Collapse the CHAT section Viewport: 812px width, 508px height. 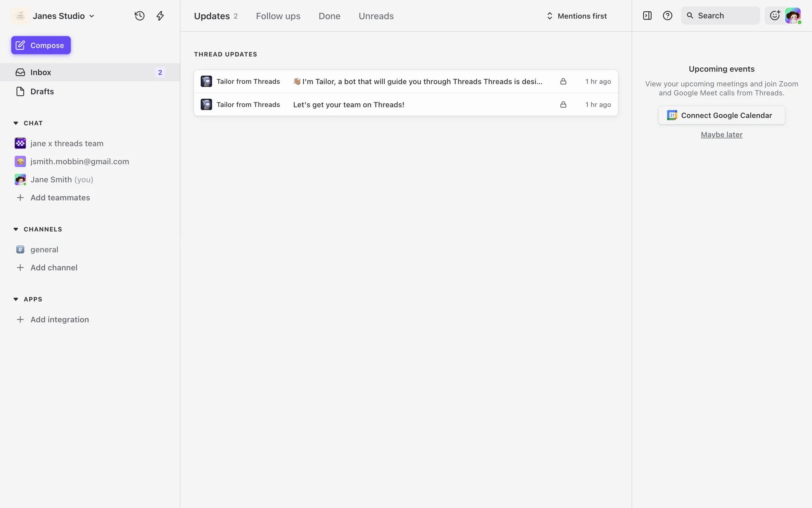click(16, 123)
